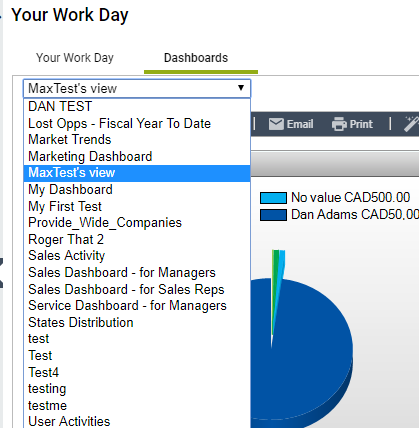
Task: Select the Market Trends dashboard option
Action: click(137, 140)
